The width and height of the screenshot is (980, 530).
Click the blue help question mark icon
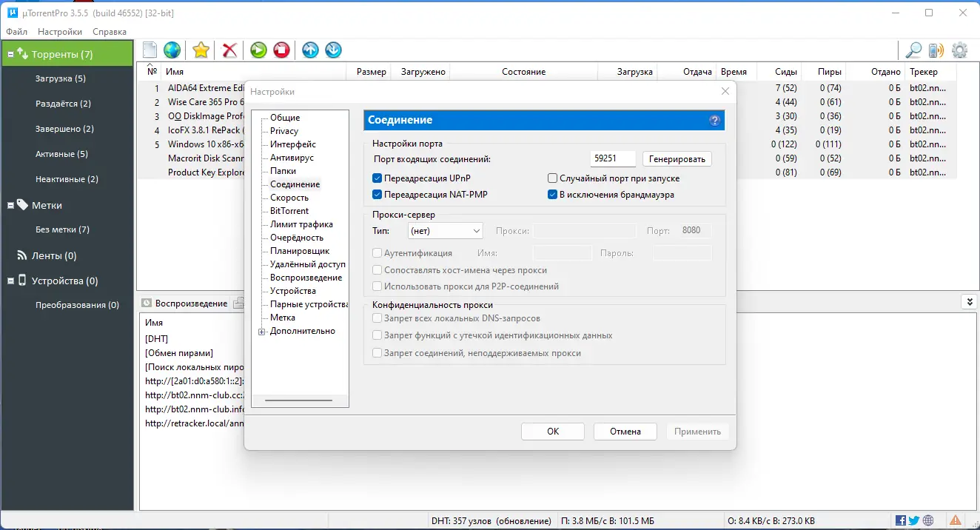pyautogui.click(x=714, y=120)
